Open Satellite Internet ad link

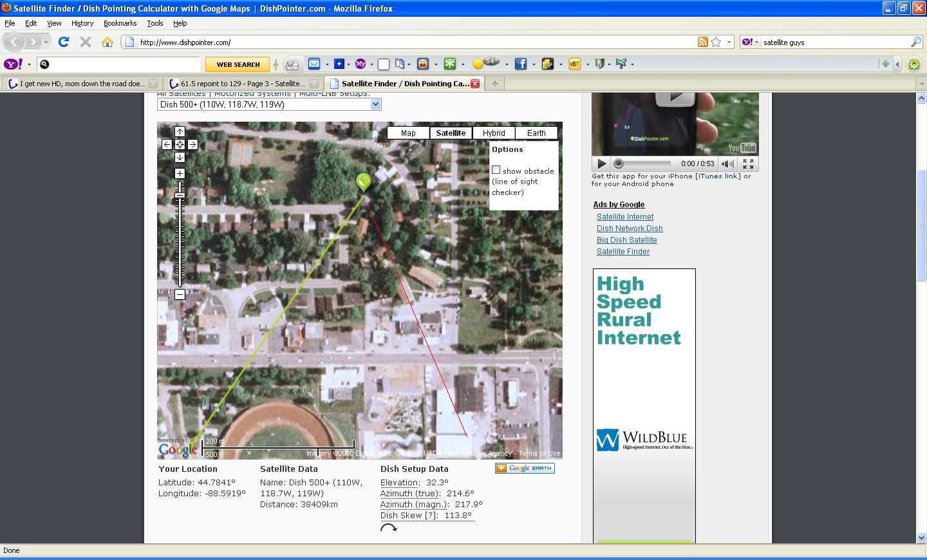[625, 217]
